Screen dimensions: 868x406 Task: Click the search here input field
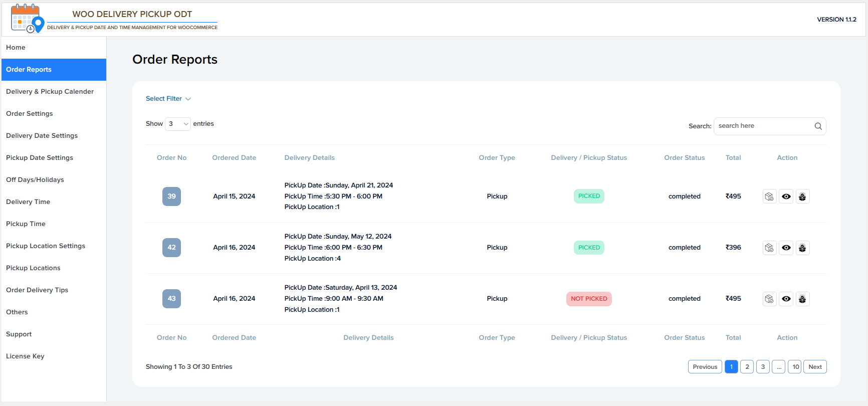[763, 126]
